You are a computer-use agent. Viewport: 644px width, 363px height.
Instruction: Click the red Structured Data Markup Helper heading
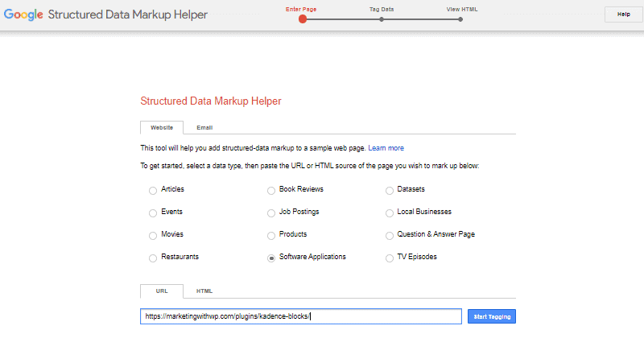click(211, 101)
